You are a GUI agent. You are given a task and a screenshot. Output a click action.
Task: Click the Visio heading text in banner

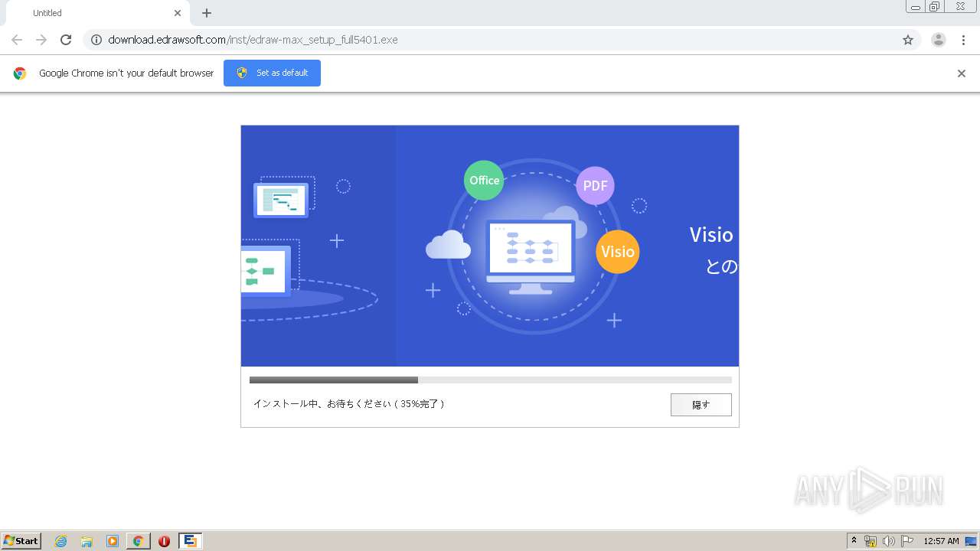(711, 235)
